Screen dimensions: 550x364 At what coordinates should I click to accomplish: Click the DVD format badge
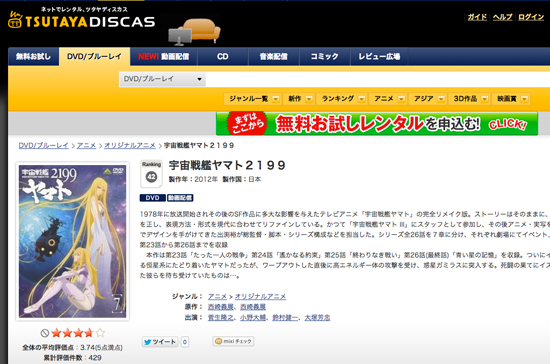coord(153,198)
